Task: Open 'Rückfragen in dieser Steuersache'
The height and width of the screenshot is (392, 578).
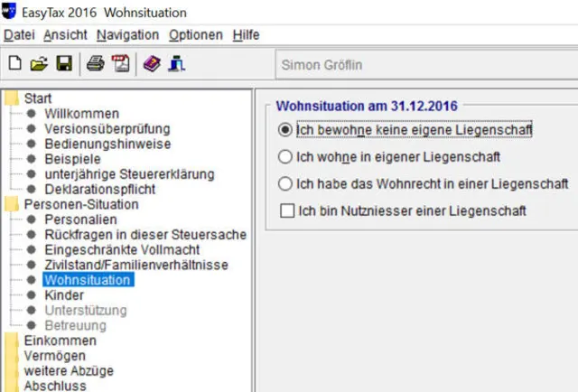Action: pyautogui.click(x=145, y=235)
